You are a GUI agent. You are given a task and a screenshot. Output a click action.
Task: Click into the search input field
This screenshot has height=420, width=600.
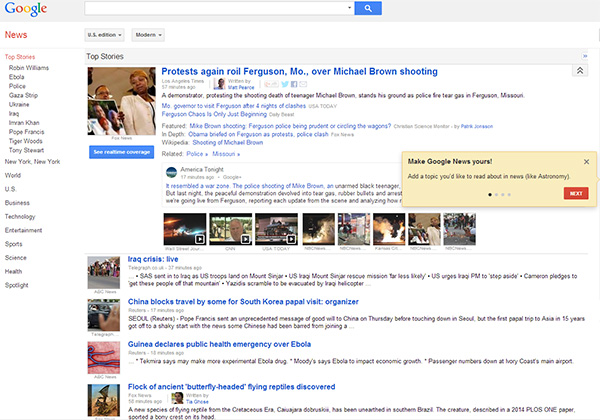[218, 9]
